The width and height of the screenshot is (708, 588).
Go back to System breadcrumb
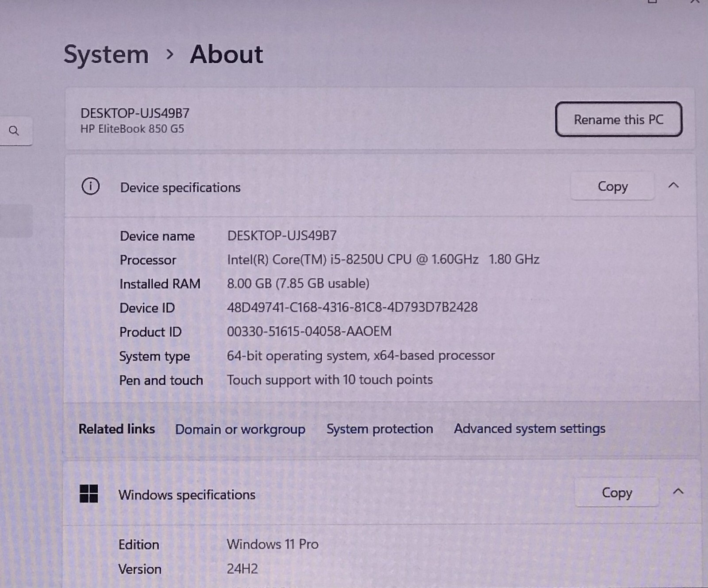click(x=106, y=54)
